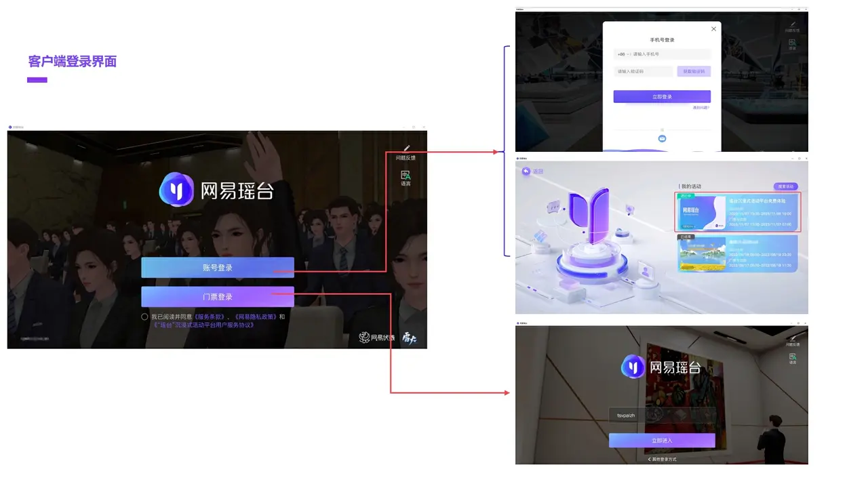This screenshot has height=488, width=868.
Task: Focus the ticket code field containing tsvpalzh
Action: [662, 415]
